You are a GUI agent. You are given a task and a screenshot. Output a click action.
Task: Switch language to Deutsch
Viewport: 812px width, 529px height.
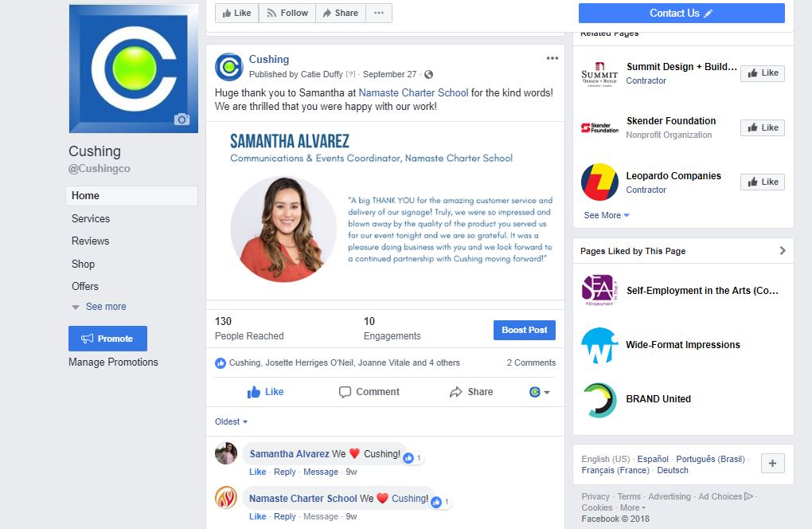[673, 471]
